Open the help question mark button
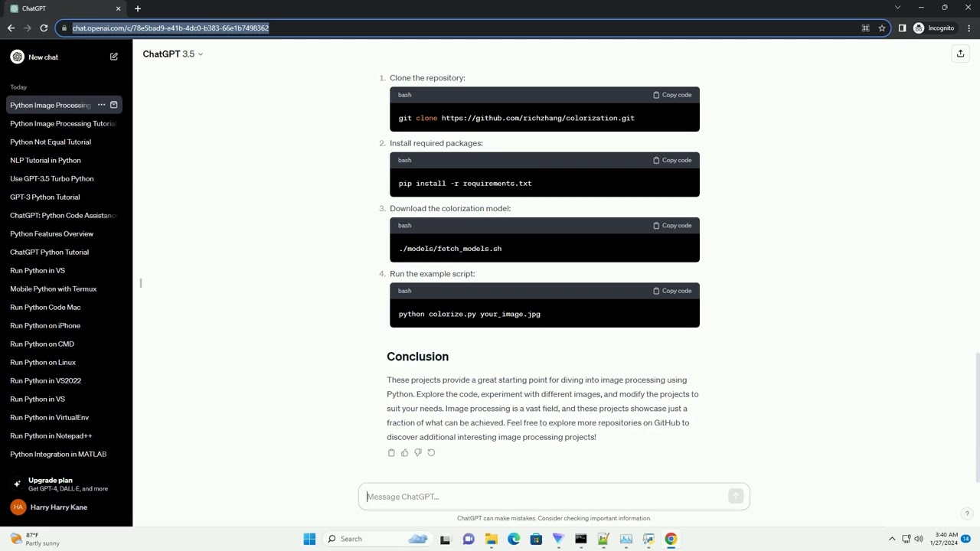The image size is (980, 551). (967, 514)
